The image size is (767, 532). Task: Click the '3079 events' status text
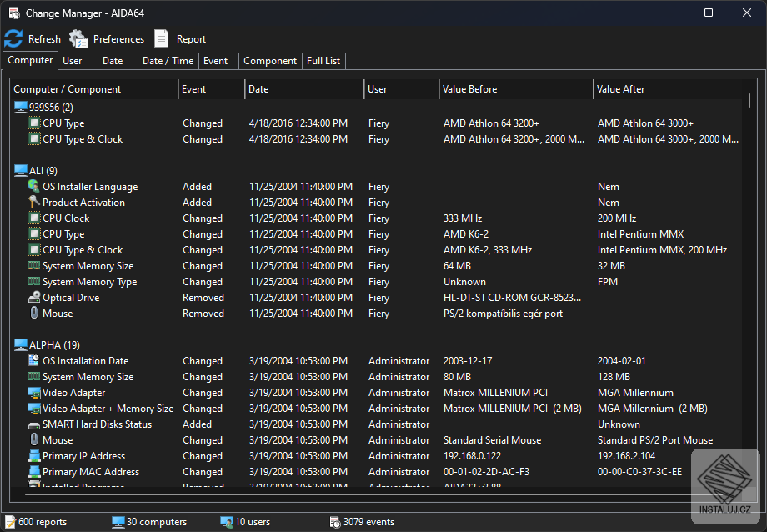(x=368, y=522)
